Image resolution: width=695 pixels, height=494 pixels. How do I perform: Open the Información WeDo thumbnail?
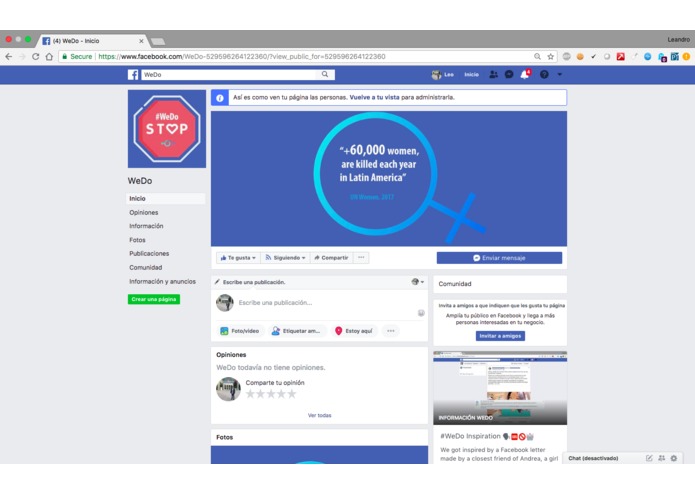click(500, 388)
